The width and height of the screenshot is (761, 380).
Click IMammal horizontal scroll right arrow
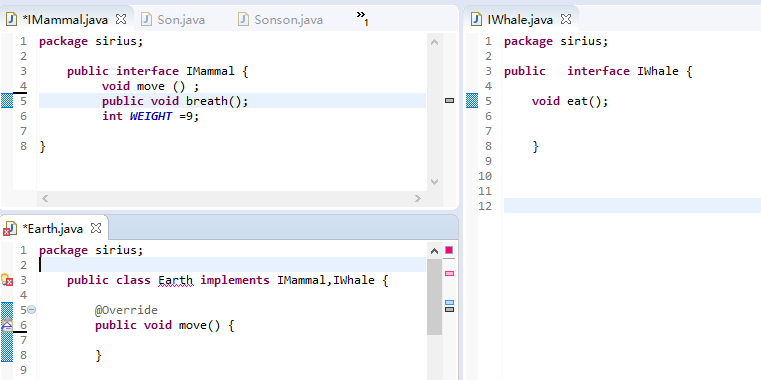point(417,198)
